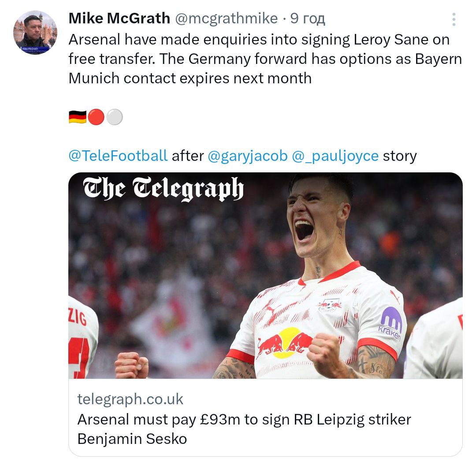
Task: Open the Mike McGrath display name link
Action: pos(119,19)
